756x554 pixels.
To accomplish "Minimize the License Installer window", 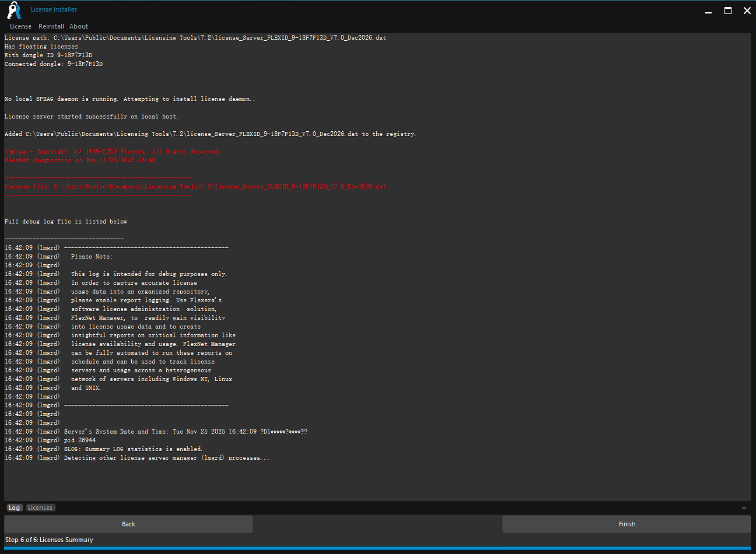I will coord(708,11).
